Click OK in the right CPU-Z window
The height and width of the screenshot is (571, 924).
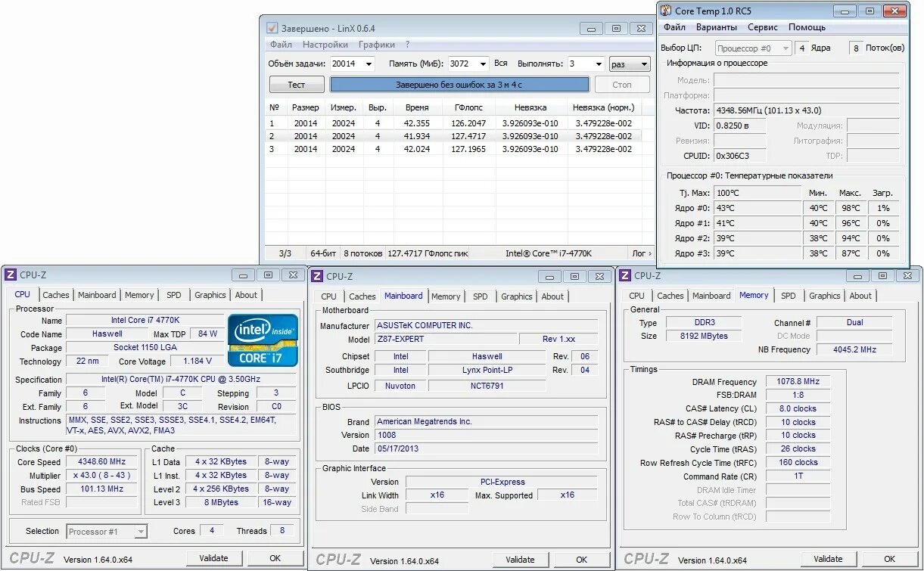(x=889, y=559)
